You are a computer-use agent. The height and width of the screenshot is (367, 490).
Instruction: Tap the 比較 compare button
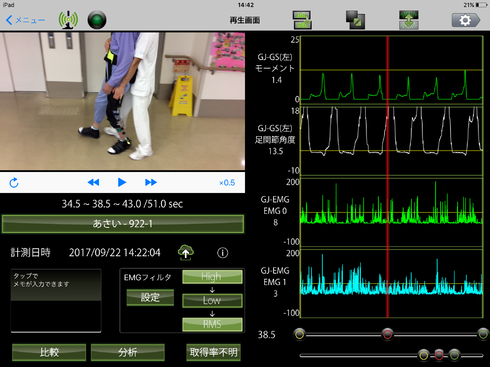pyautogui.click(x=49, y=352)
